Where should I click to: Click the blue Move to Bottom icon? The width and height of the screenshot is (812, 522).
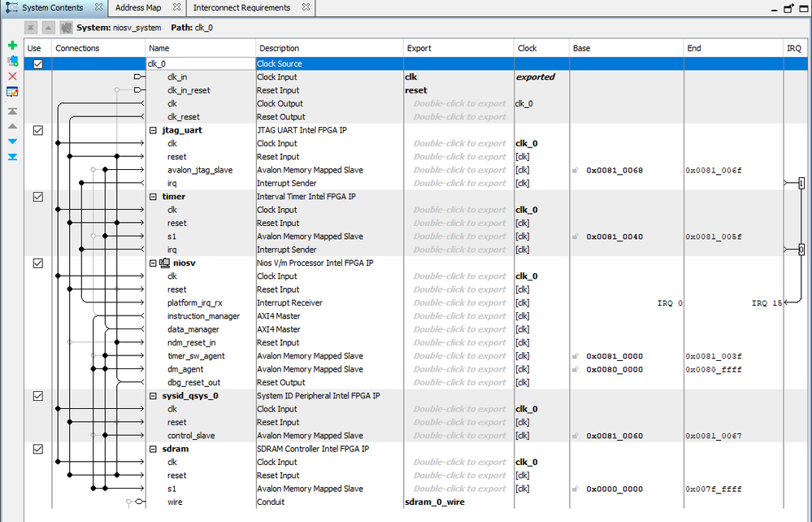(x=12, y=156)
